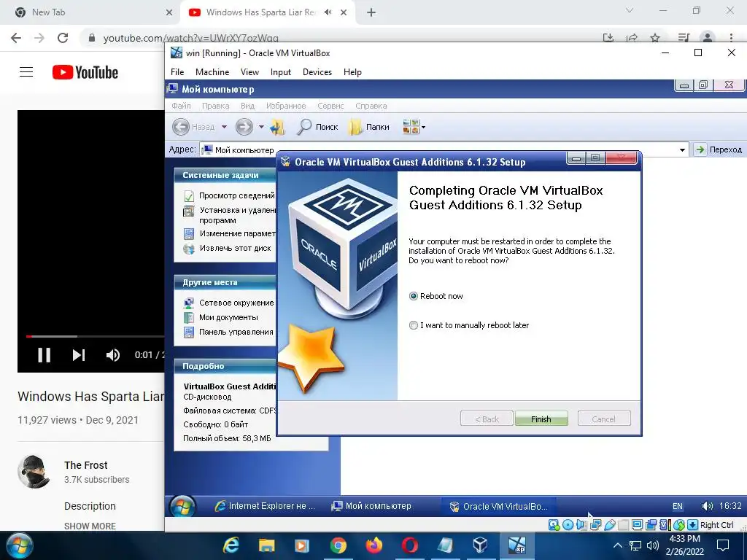
Task: Click VirtualBox CPU virtualization status icon
Action: click(x=665, y=525)
